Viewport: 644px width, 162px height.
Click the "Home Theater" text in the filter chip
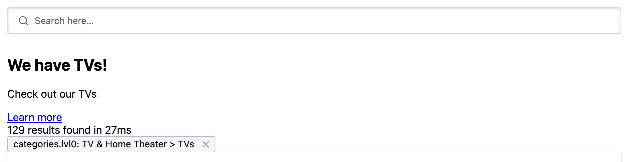point(136,144)
